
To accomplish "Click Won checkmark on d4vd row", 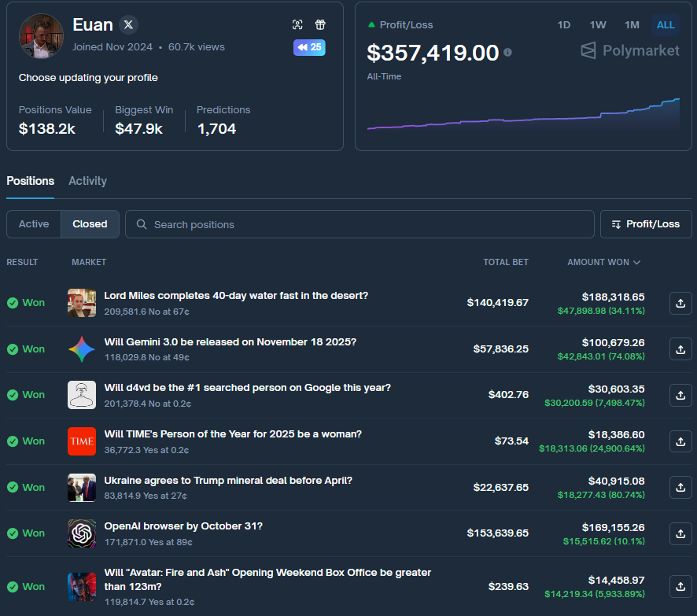I will pyautogui.click(x=13, y=395).
